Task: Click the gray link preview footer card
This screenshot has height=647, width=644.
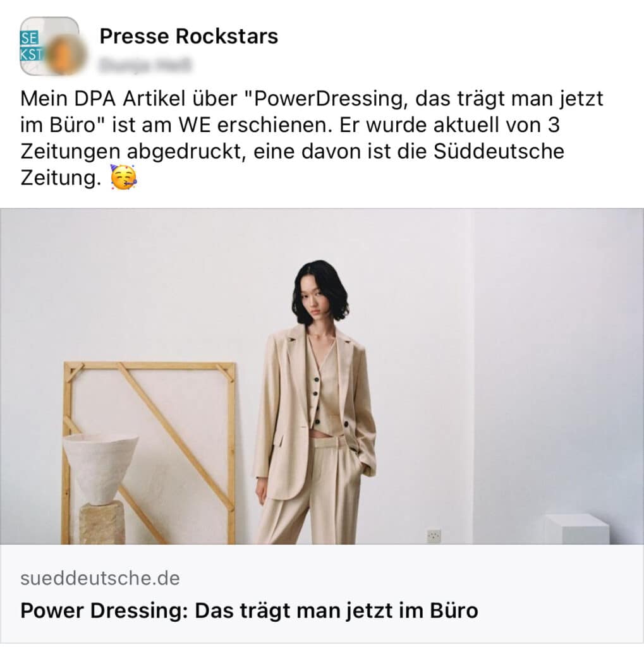Action: [322, 594]
